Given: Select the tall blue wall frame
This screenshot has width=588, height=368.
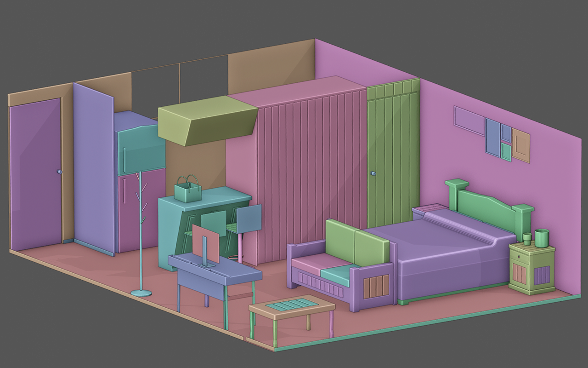Looking at the screenshot, I should click(493, 137).
